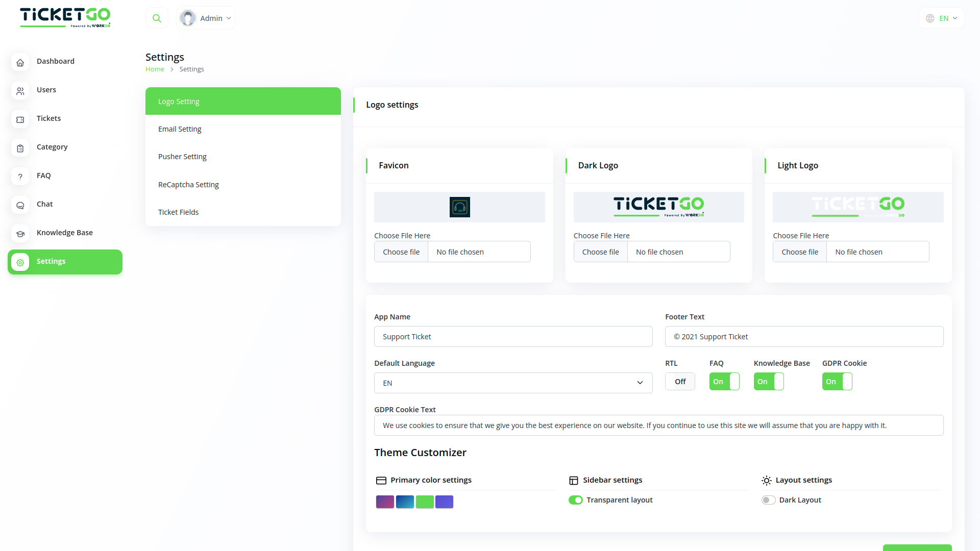Expand the EN language selector in header
Viewport: 980px width, 551px height.
pyautogui.click(x=942, y=18)
